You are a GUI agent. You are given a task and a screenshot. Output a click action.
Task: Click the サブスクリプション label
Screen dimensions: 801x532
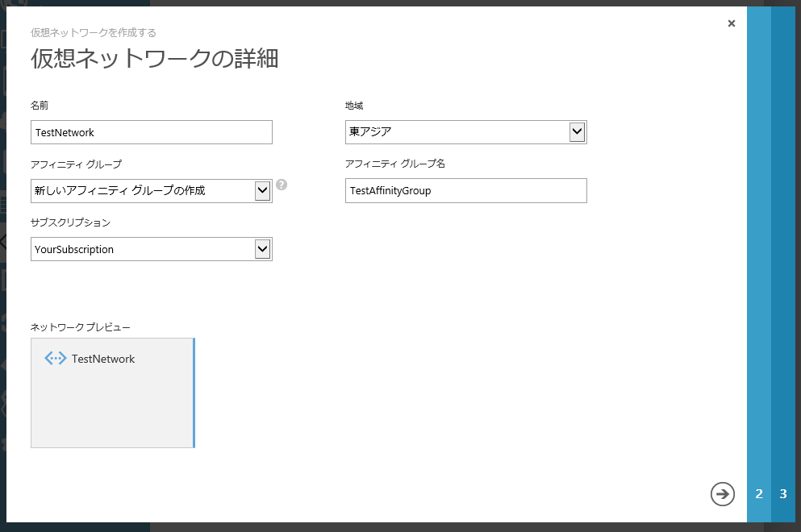pos(70,222)
